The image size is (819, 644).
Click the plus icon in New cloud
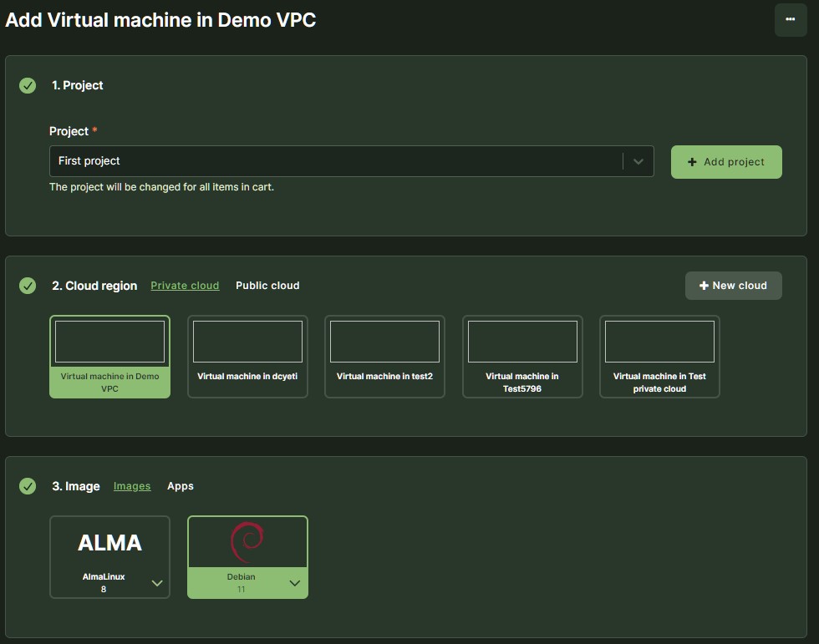coord(703,286)
